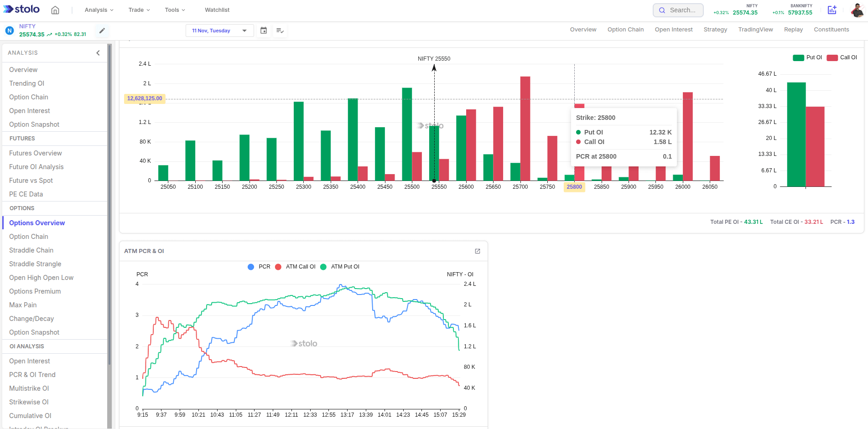Expand the Analysis menu in top navigation
The height and width of the screenshot is (429, 868).
(99, 10)
